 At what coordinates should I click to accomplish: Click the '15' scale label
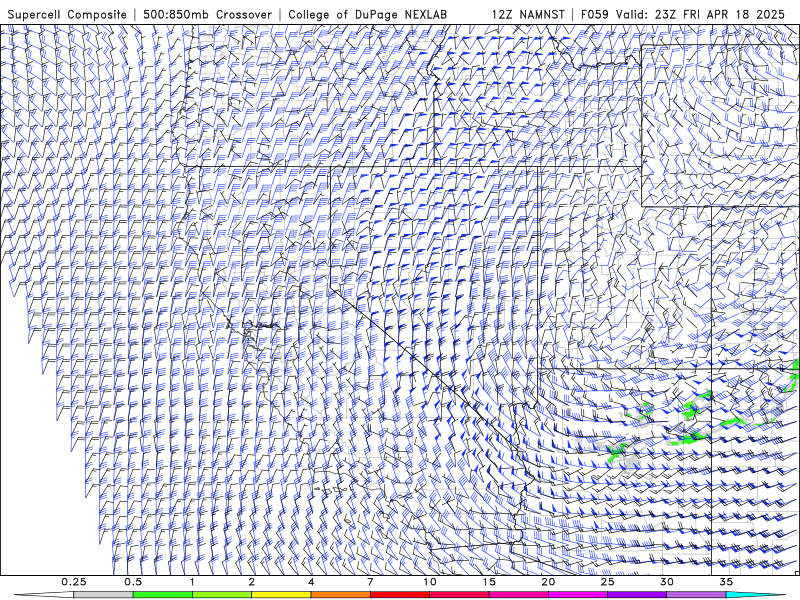[489, 582]
